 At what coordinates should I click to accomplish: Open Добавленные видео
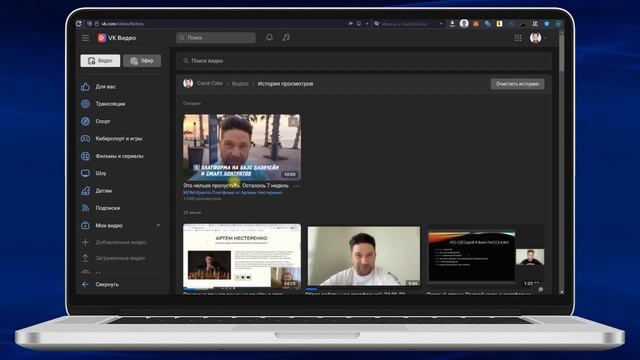coord(120,242)
